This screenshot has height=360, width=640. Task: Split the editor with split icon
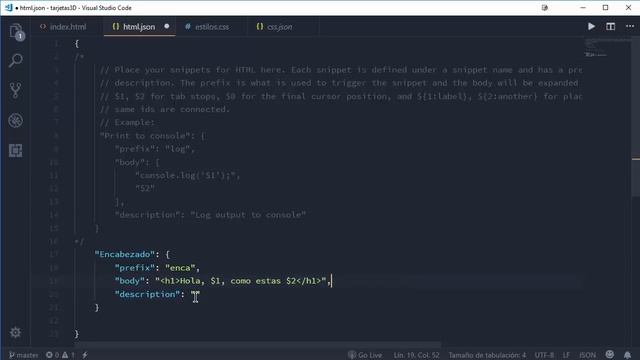point(610,27)
